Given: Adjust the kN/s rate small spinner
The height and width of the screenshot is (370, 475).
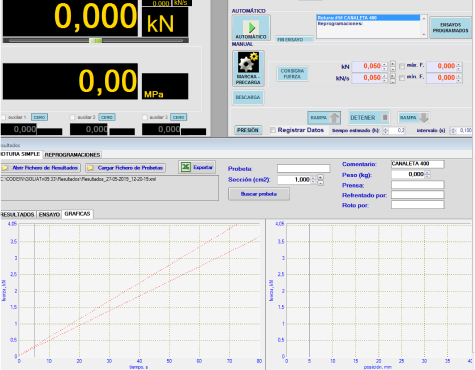Looking at the screenshot, I should pos(385,78).
